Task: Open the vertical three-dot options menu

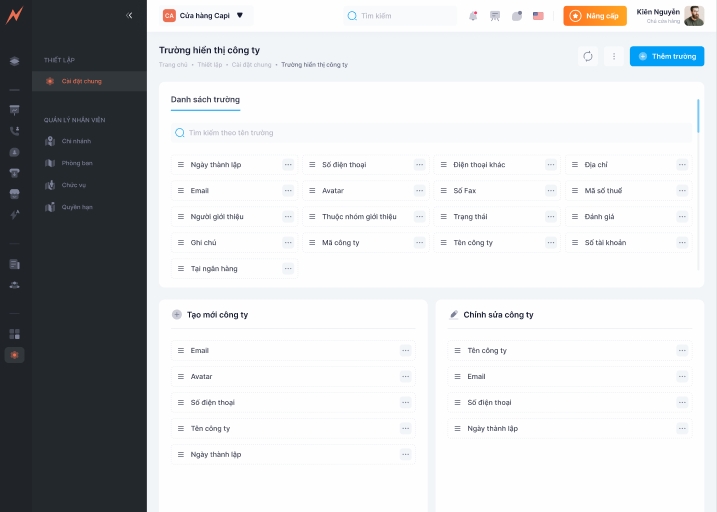Action: point(613,56)
